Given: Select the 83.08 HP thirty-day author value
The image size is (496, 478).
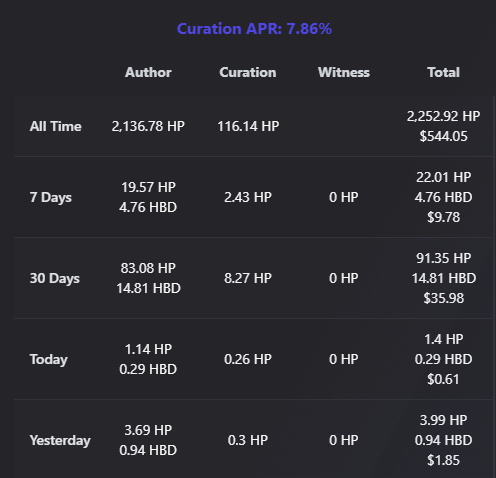Looking at the screenshot, I should pos(148,268).
